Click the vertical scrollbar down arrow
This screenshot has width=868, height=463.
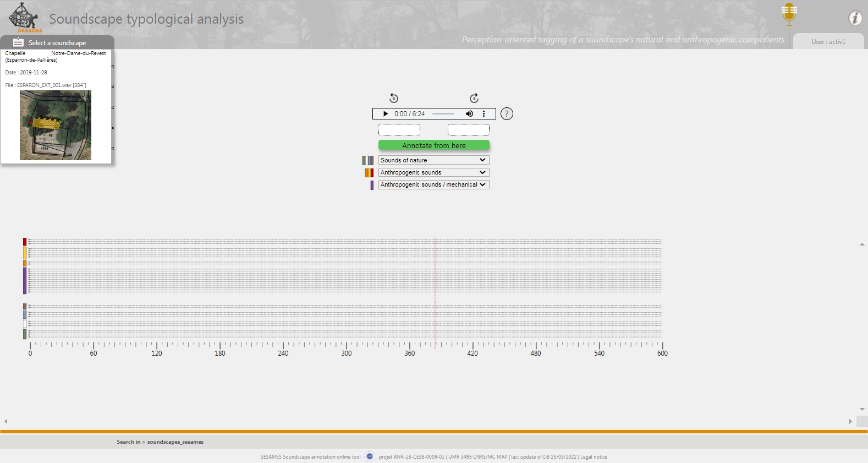tap(862, 410)
